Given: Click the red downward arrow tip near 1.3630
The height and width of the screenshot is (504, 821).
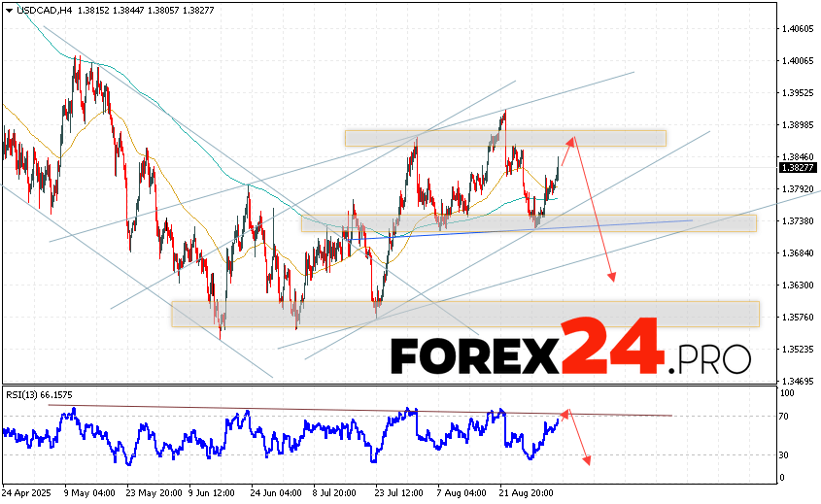Looking at the screenshot, I should [x=612, y=280].
